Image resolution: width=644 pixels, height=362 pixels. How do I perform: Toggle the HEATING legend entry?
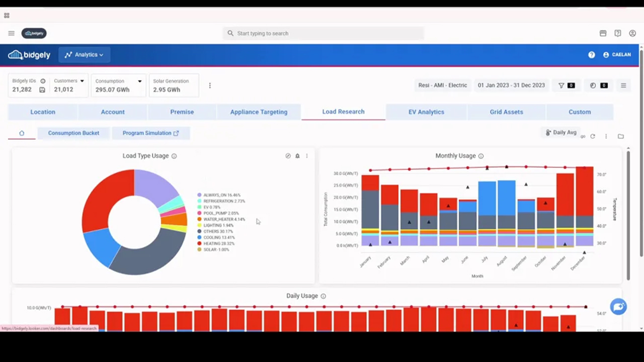coord(218,243)
